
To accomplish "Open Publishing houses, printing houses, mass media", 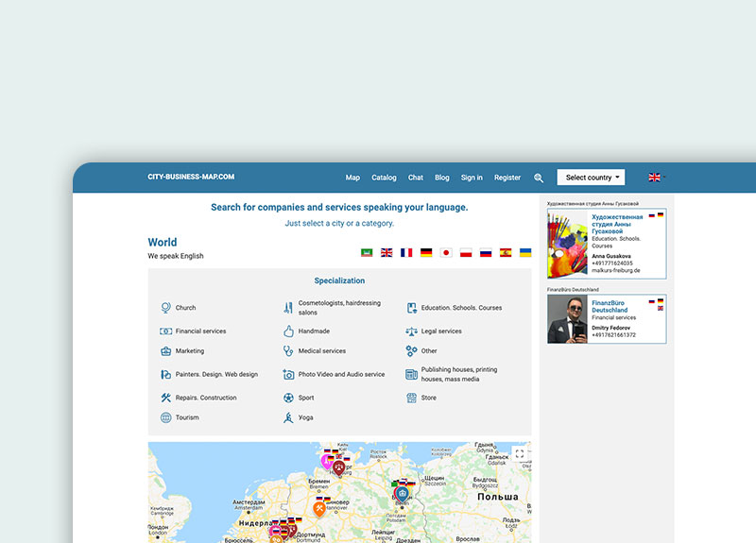I will tap(459, 374).
